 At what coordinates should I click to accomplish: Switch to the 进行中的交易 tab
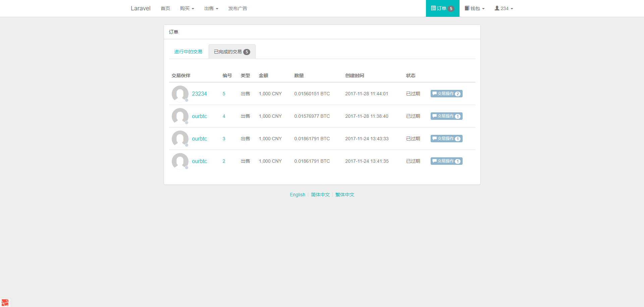[x=188, y=52]
